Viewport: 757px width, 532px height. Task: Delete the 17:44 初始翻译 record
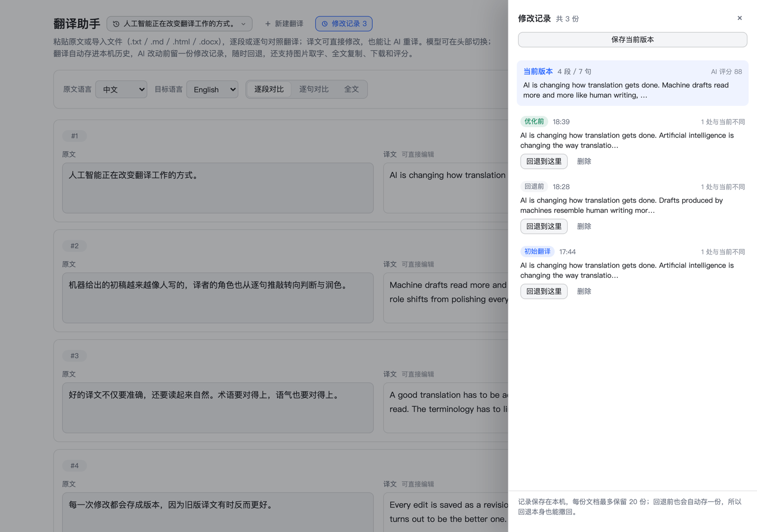pos(584,291)
